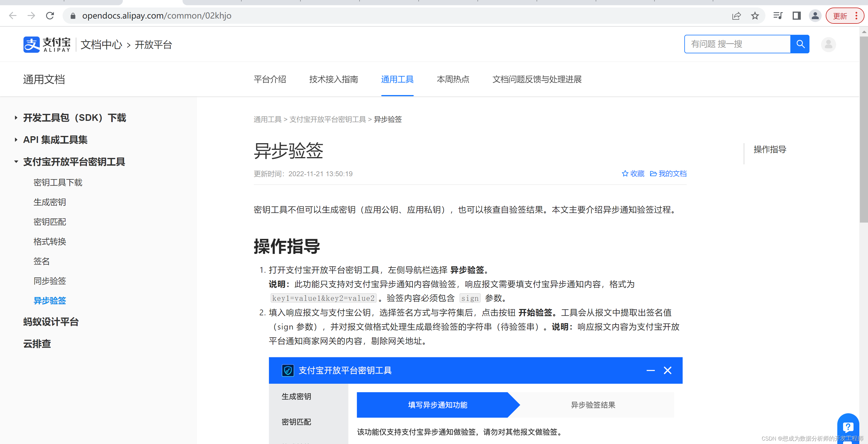Toggle the browser side panel icon
Image resolution: width=868 pixels, height=444 pixels.
point(796,16)
